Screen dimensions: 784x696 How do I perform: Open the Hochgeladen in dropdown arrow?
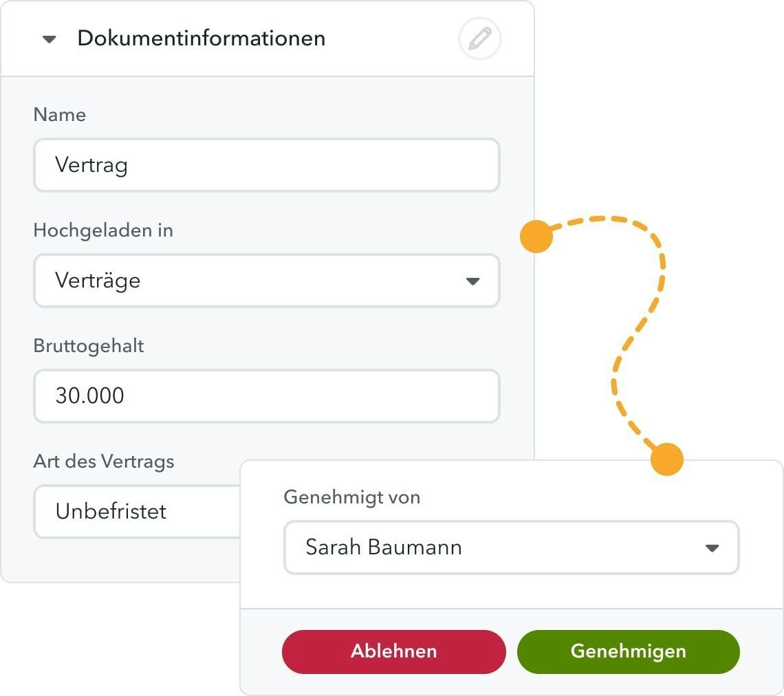click(x=472, y=281)
